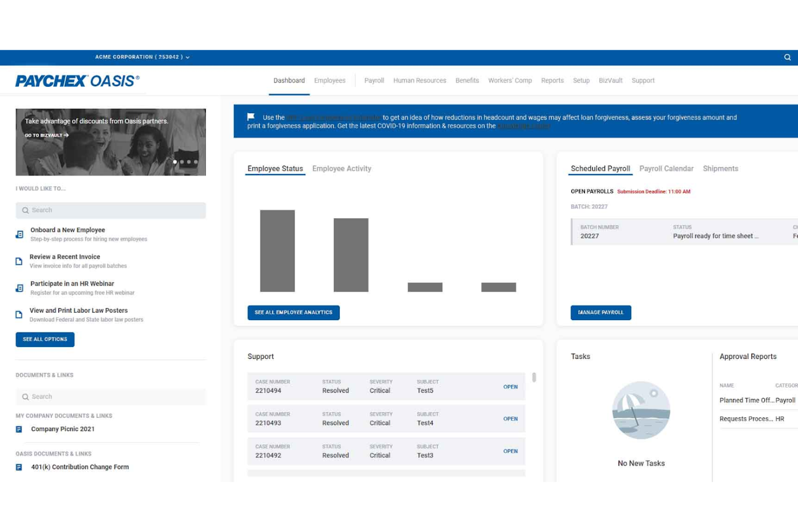
Task: Click the Onboard a New Employee icon
Action: click(x=19, y=234)
